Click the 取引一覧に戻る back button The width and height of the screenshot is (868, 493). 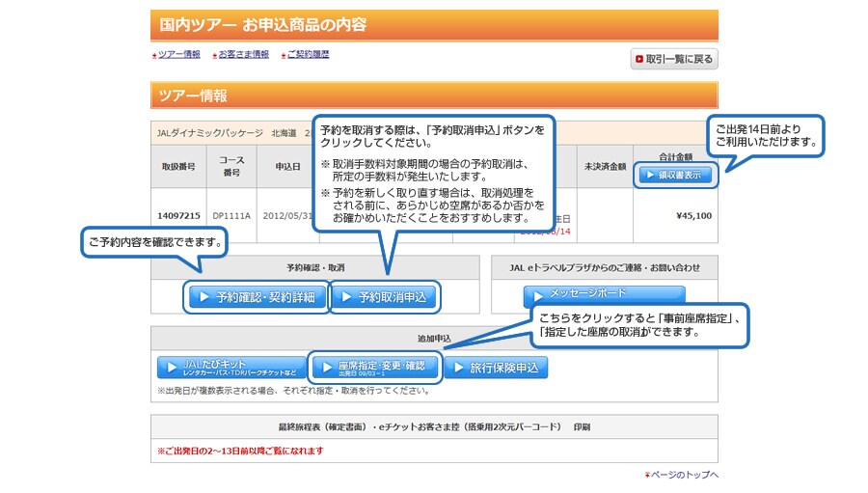674,59
